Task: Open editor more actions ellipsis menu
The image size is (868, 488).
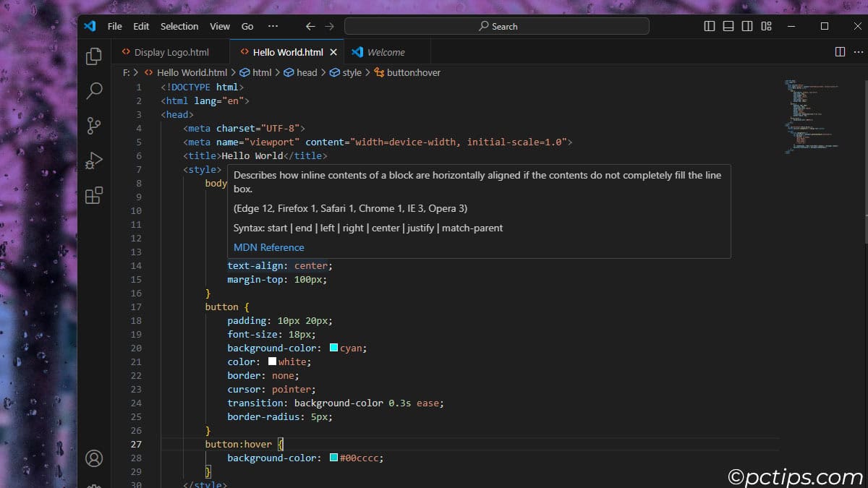Action: pyautogui.click(x=857, y=52)
